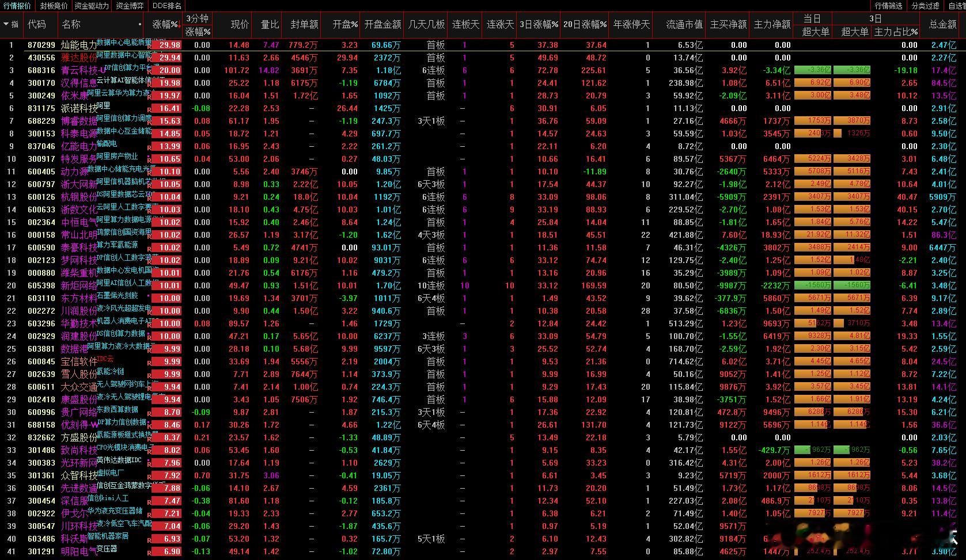Open the DDE排名 tab
966x560 pixels.
click(x=167, y=6)
